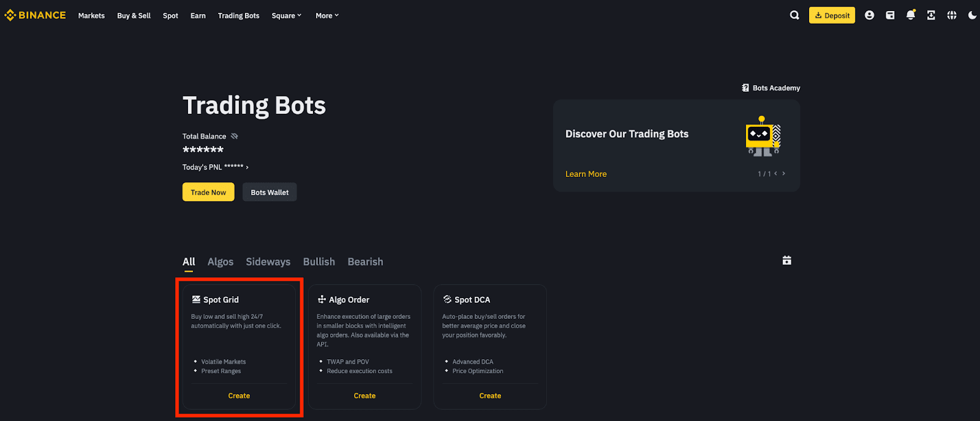
Task: Click the Spot DCA icon
Action: (447, 299)
